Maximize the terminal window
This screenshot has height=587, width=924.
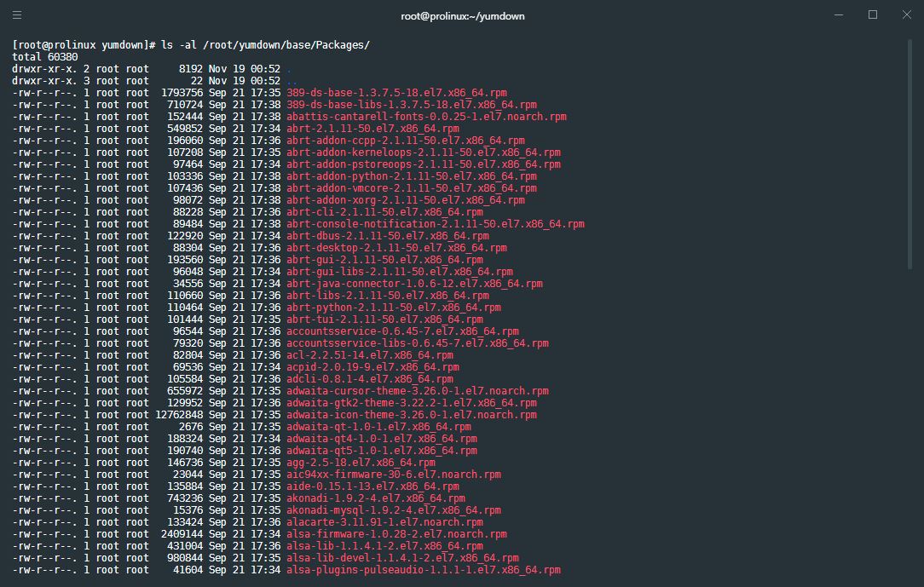coord(873,14)
